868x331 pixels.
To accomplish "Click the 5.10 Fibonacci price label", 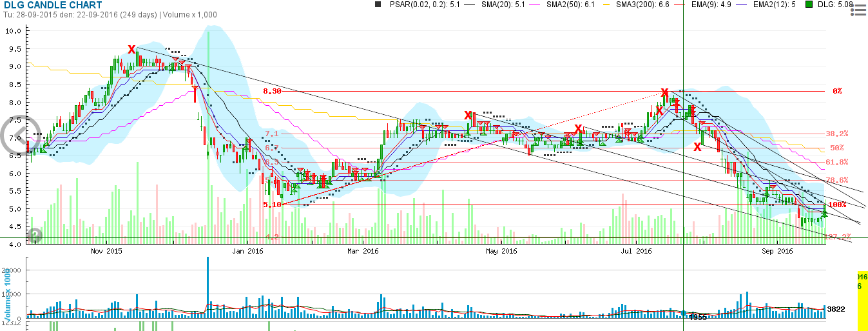I will pos(272,205).
